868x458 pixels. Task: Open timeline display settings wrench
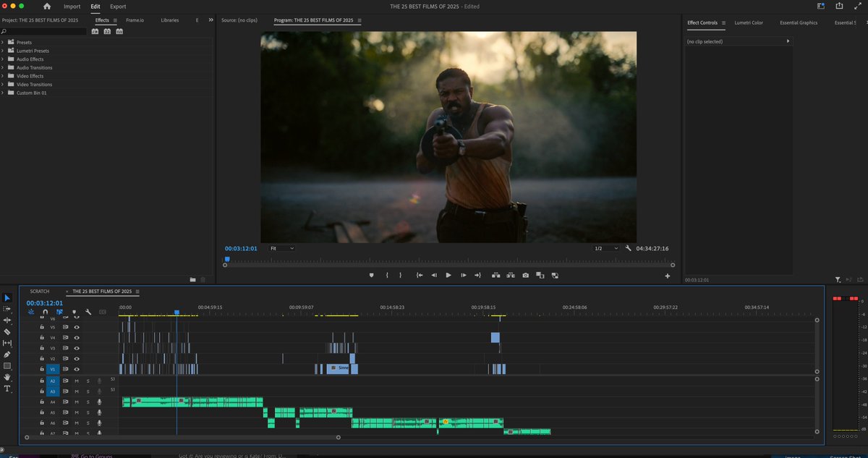(x=88, y=312)
